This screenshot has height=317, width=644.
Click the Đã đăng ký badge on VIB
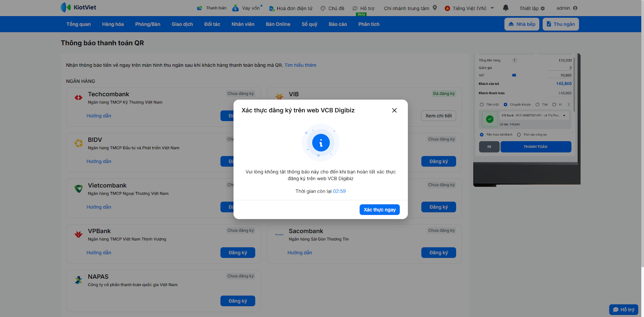(x=444, y=94)
